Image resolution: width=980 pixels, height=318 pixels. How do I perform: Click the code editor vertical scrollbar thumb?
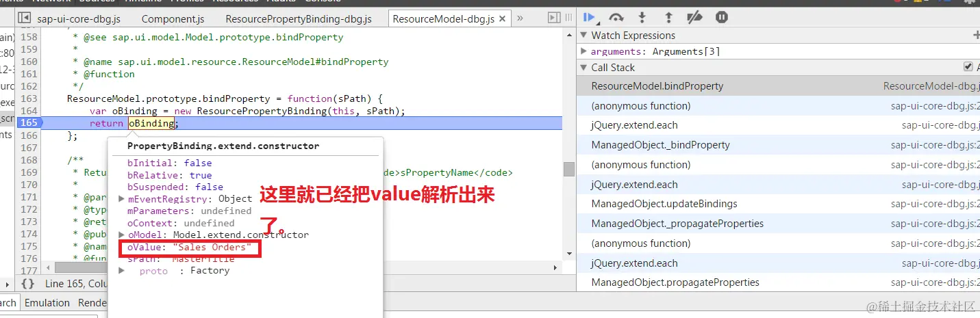568,169
